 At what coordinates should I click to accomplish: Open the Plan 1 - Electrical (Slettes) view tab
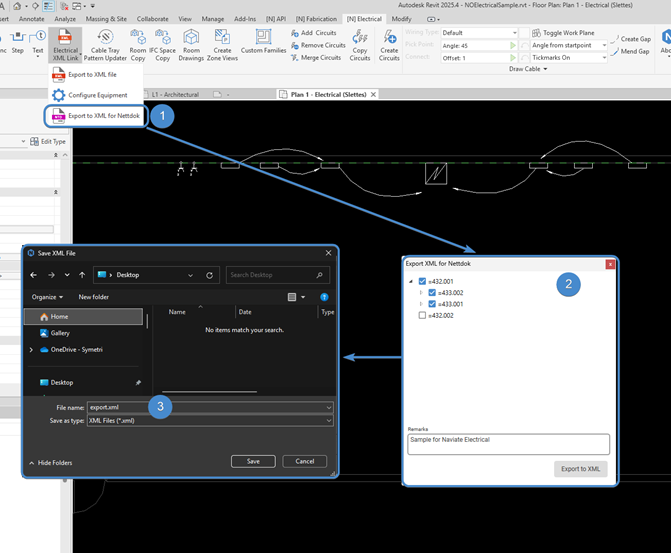coord(328,95)
